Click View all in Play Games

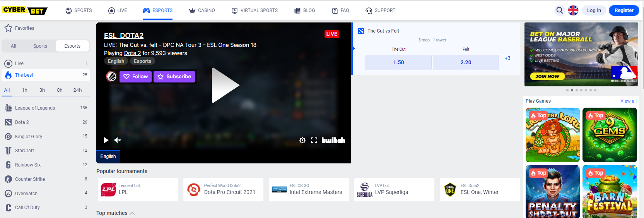coord(628,101)
